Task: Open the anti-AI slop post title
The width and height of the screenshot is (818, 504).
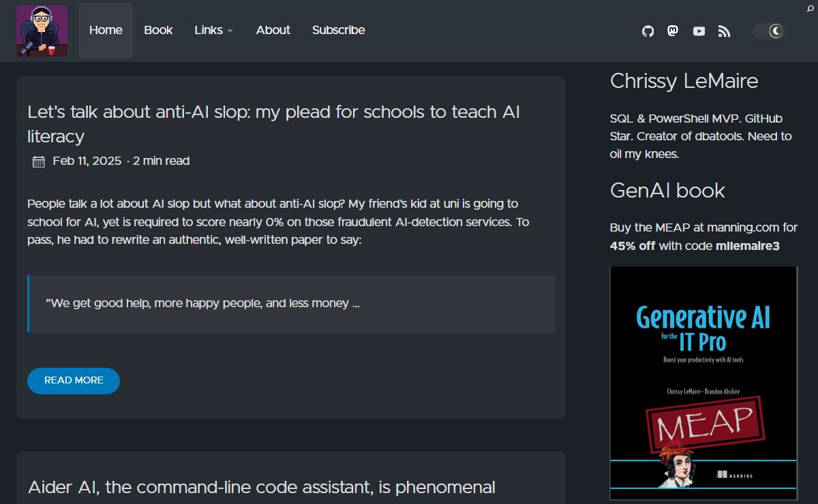Action: point(274,124)
